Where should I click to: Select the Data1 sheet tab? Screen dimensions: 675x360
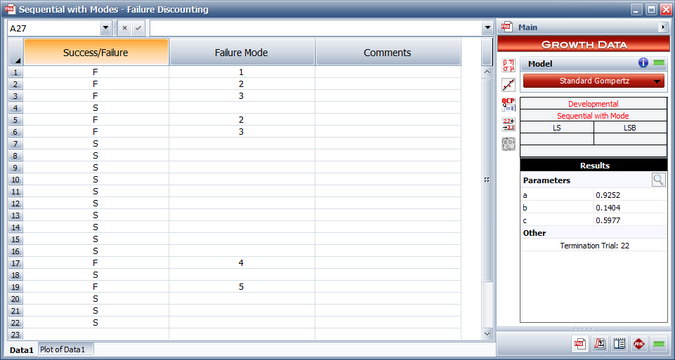coord(21,350)
